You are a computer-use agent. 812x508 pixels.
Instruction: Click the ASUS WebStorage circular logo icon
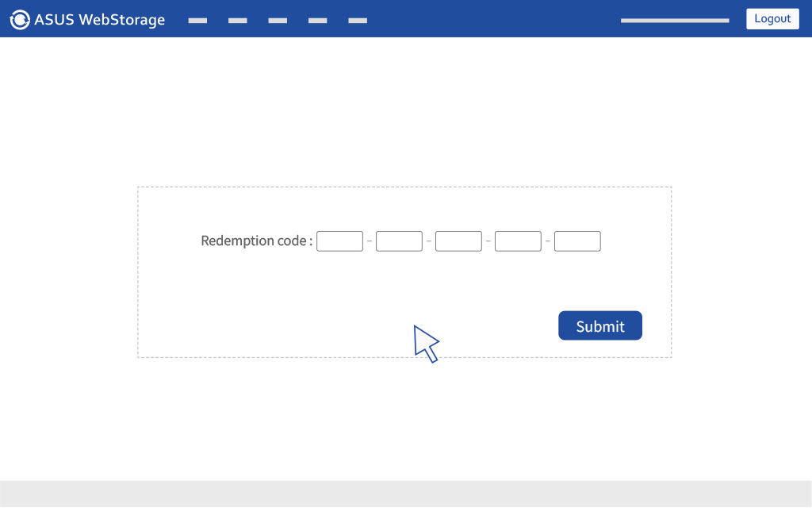[x=20, y=20]
